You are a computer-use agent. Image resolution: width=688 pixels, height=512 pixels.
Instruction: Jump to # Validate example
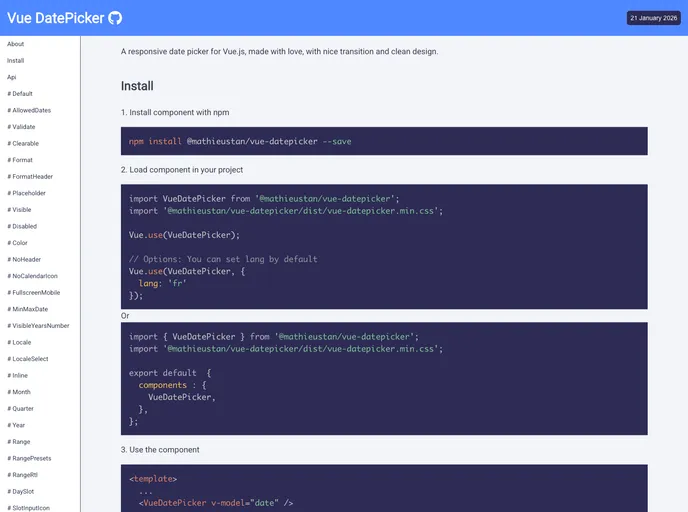(x=21, y=127)
